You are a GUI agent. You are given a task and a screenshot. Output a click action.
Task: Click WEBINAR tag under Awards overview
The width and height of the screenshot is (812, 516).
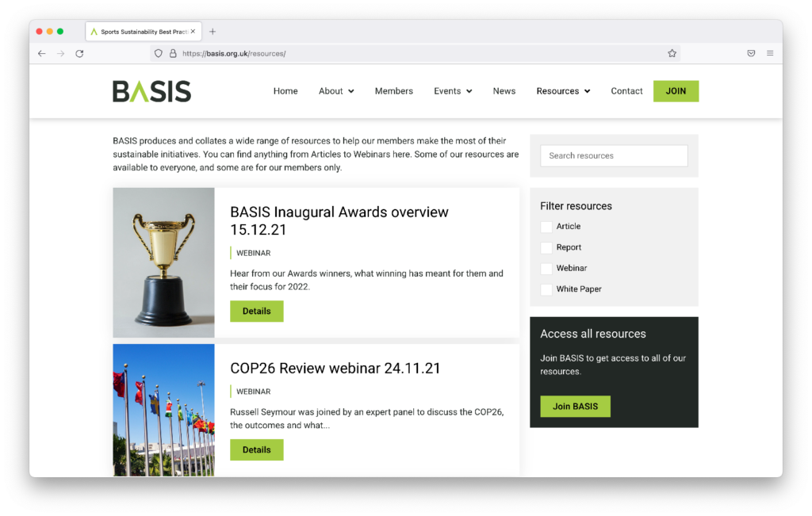point(253,253)
